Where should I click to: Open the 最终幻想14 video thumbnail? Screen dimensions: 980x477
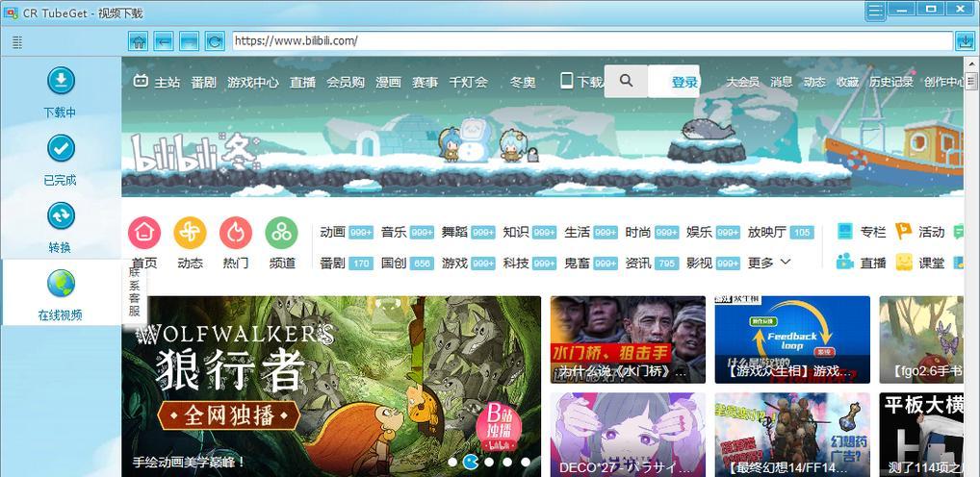[792, 435]
